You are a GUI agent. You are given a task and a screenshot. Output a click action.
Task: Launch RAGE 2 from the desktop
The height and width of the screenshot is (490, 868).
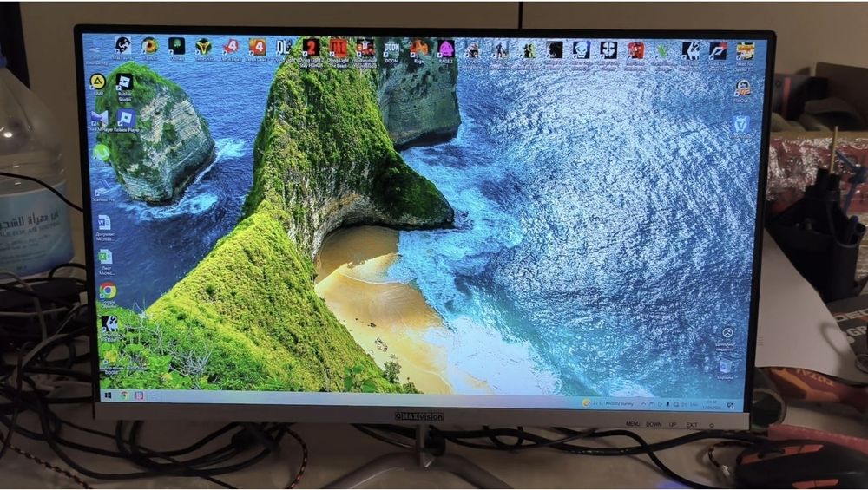(445, 49)
